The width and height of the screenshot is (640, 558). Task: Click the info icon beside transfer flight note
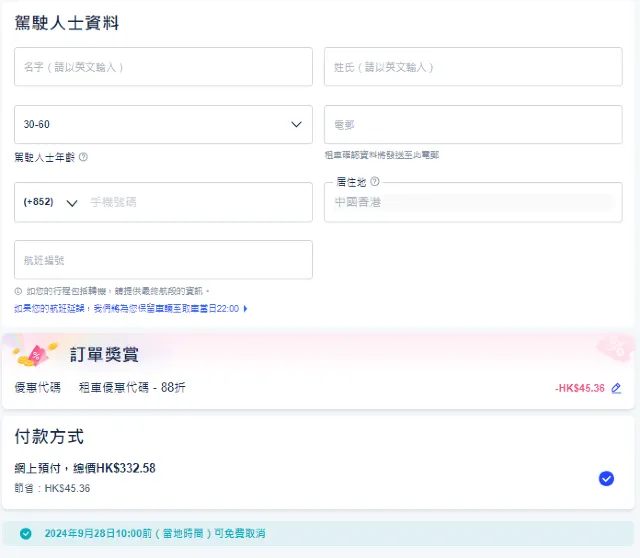(18, 291)
